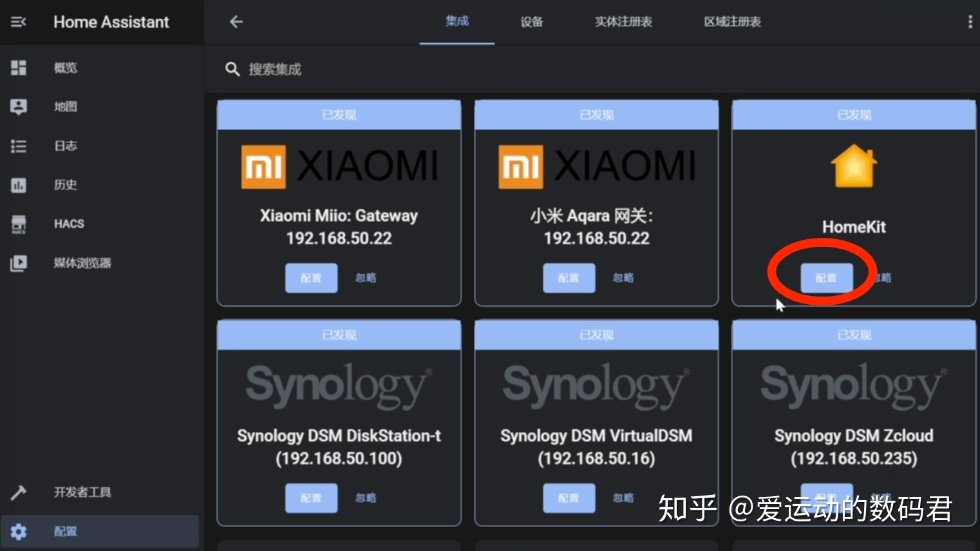The image size is (980, 551).
Task: Open the 日志 logbook sidebar icon
Action: (x=19, y=146)
